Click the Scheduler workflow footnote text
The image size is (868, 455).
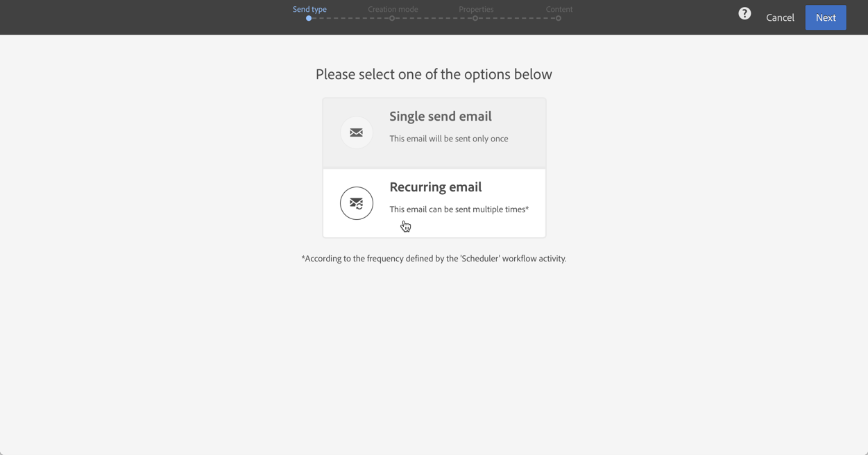pos(434,259)
